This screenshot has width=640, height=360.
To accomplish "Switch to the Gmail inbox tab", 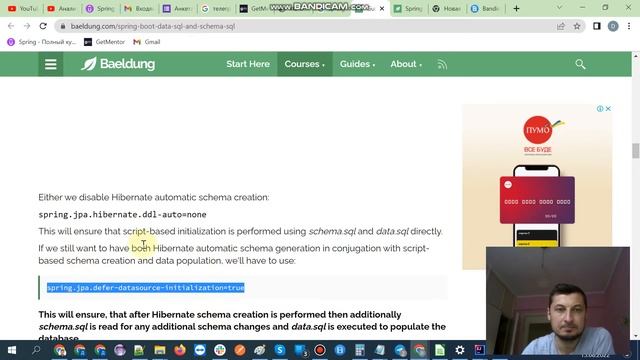I will (139, 9).
